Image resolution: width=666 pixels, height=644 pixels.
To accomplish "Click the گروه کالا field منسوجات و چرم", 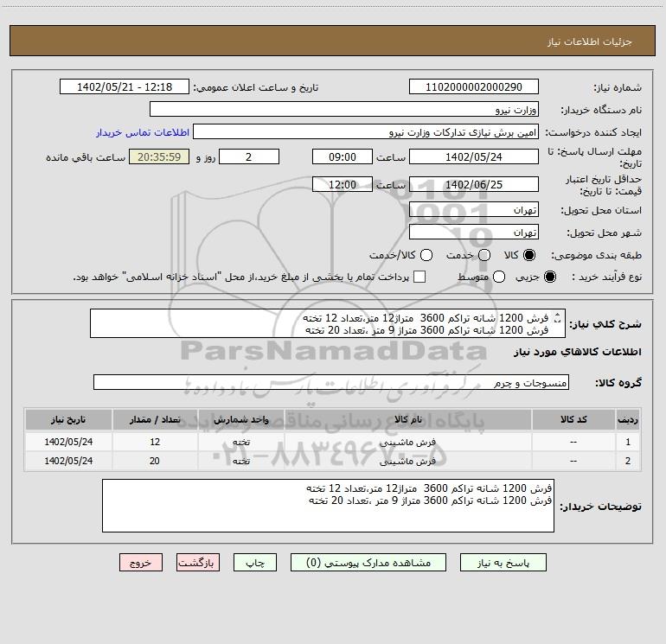I will pyautogui.click(x=331, y=382).
